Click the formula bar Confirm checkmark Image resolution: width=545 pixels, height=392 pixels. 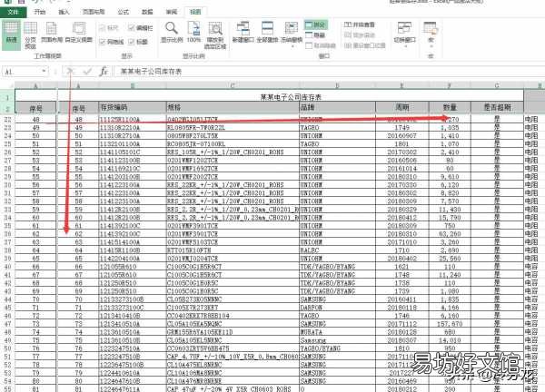coord(87,72)
